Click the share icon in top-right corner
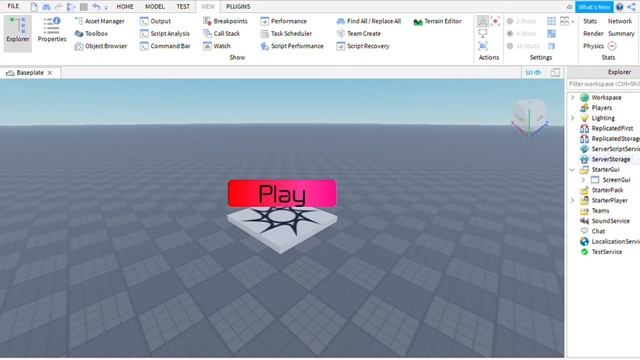The width and height of the screenshot is (640, 360). pos(631,7)
